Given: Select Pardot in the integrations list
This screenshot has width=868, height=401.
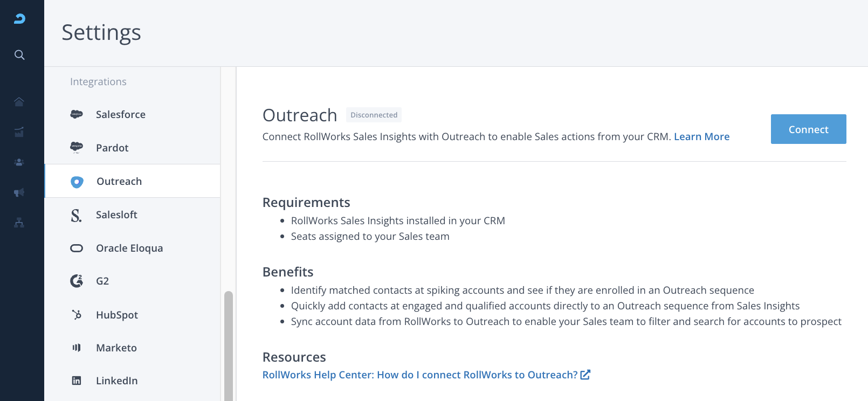Looking at the screenshot, I should [x=112, y=148].
